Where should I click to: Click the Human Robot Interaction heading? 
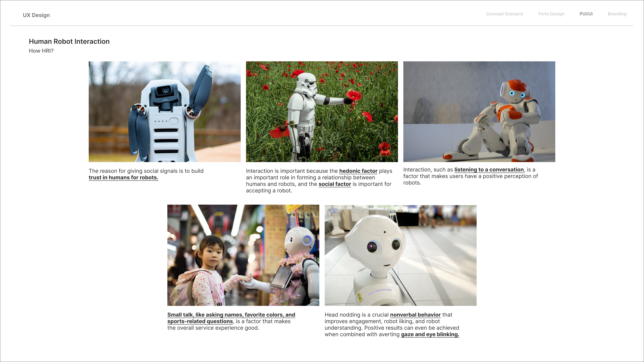click(69, 41)
